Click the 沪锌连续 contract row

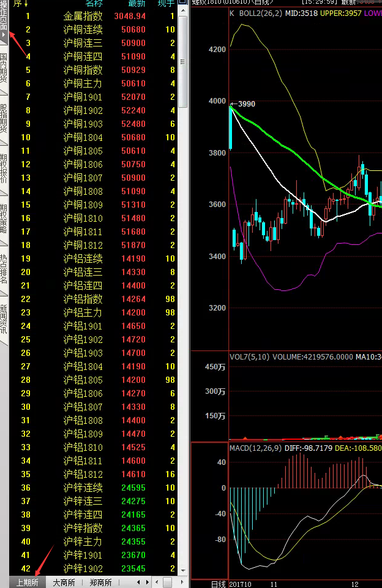[x=83, y=488]
